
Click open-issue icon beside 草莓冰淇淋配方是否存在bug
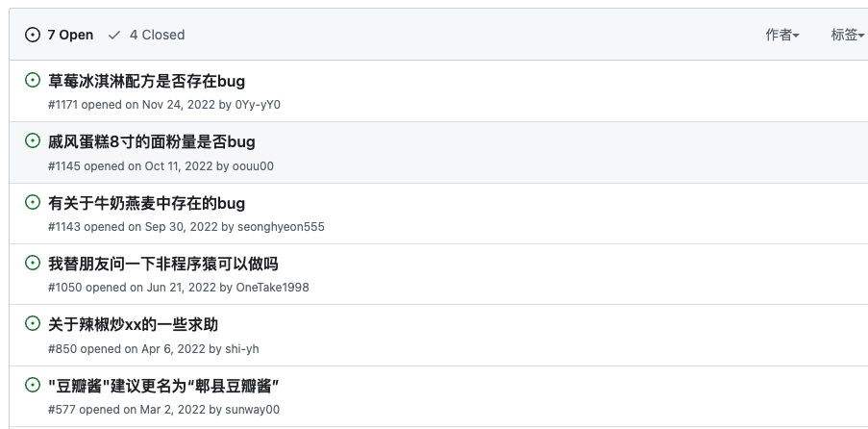tap(33, 81)
